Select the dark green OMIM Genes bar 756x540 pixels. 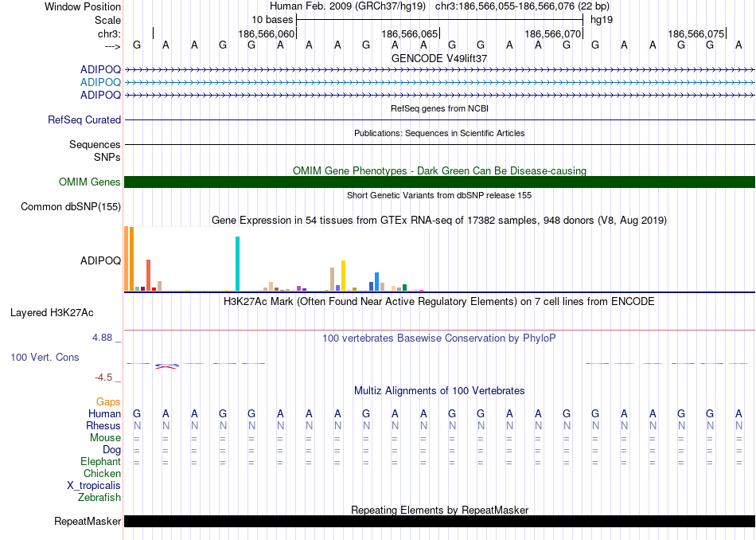tap(439, 182)
